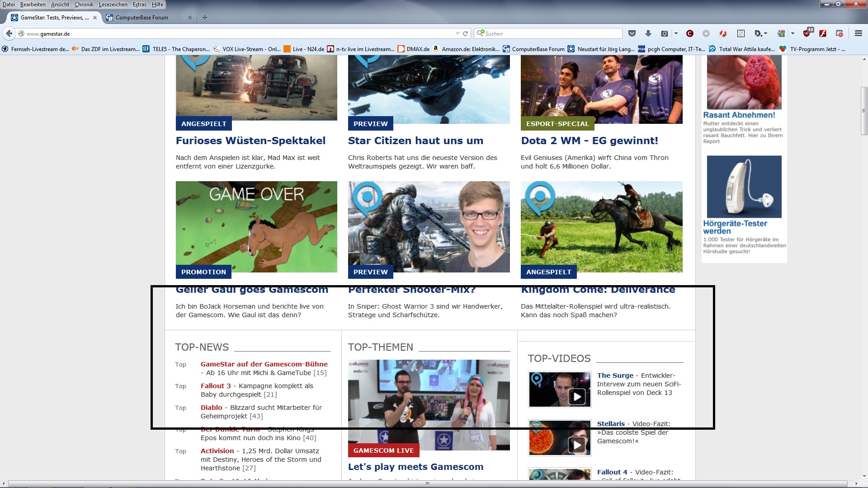Image resolution: width=868 pixels, height=488 pixels.
Task: Open the Fallout 3 top news link
Action: 216,386
